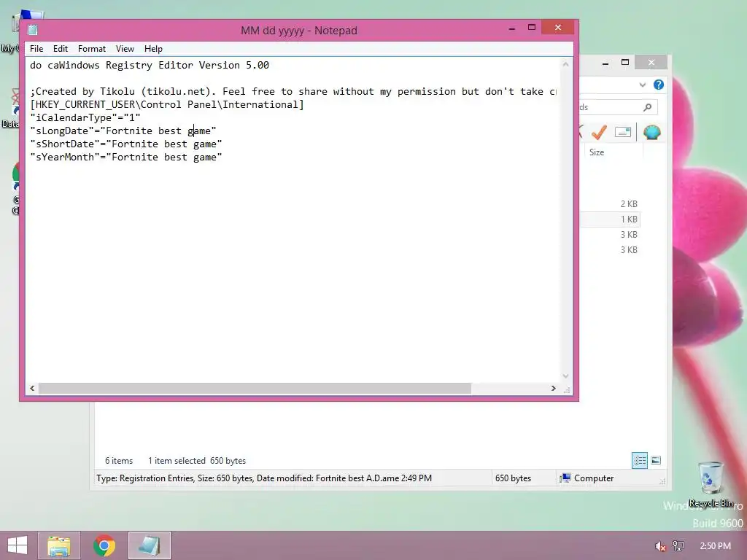This screenshot has width=747, height=560.
Task: Click the Notepad vertical scrollbar up arrow
Action: click(565, 64)
